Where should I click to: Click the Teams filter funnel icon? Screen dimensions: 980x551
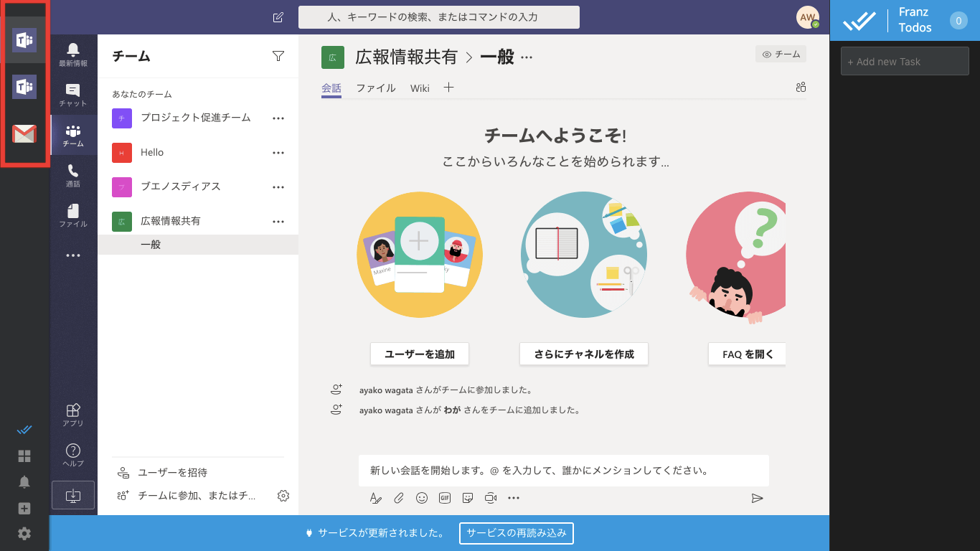point(278,57)
